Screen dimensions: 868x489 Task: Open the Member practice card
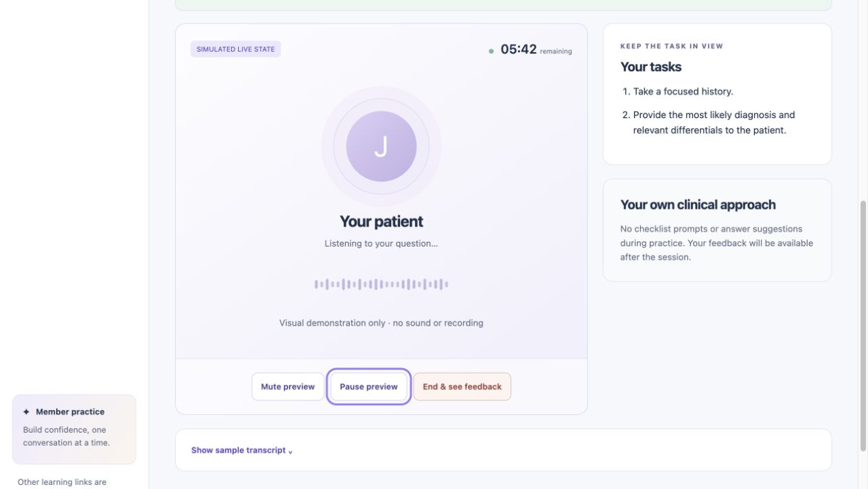click(74, 429)
